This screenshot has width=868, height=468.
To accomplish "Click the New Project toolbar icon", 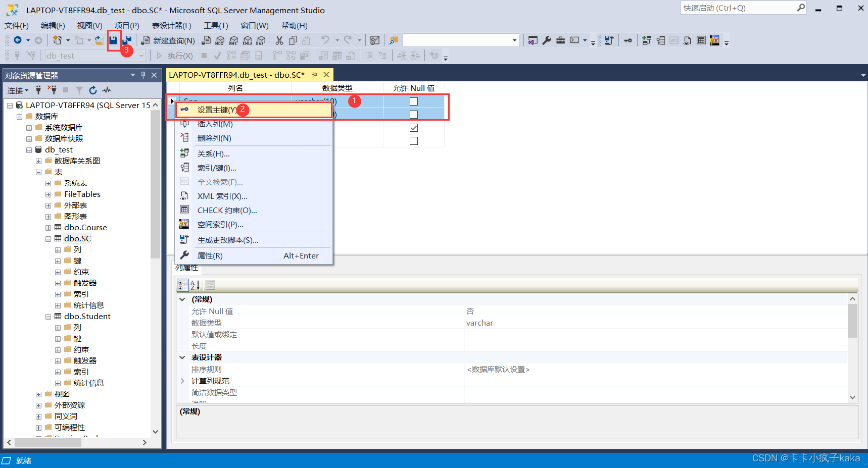I will tap(58, 40).
